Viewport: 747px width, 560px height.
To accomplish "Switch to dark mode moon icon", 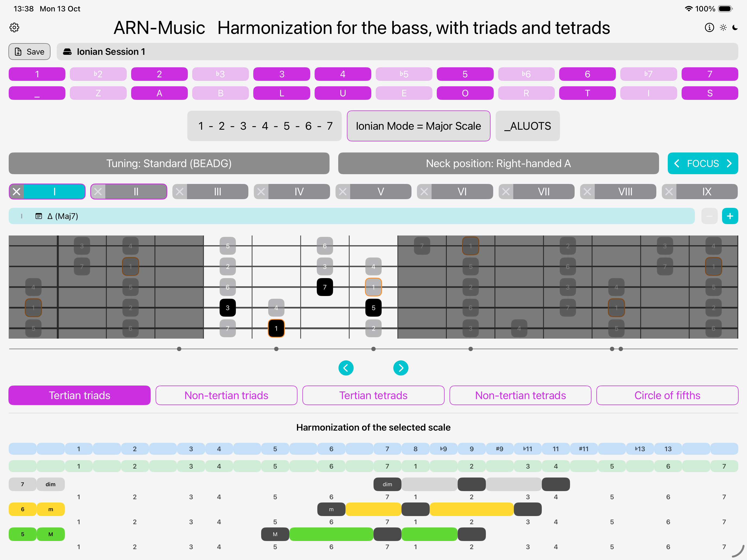I will click(x=735, y=27).
